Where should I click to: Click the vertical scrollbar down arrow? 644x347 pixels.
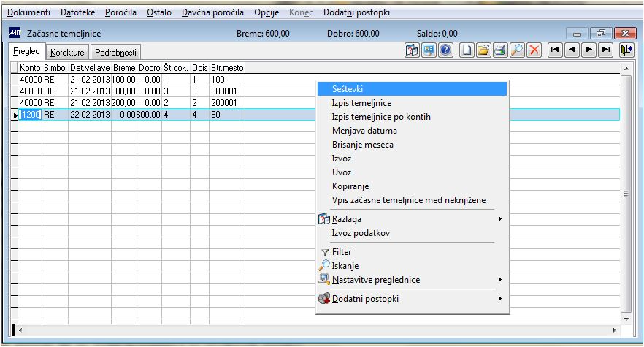click(626, 319)
